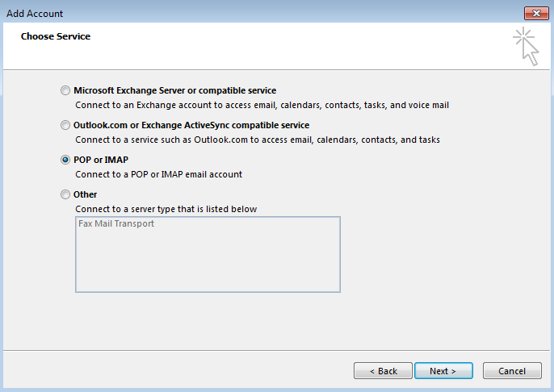554x392 pixels.
Task: Click the 'Connect to a POP or IMAP email account' description
Action: (x=158, y=174)
